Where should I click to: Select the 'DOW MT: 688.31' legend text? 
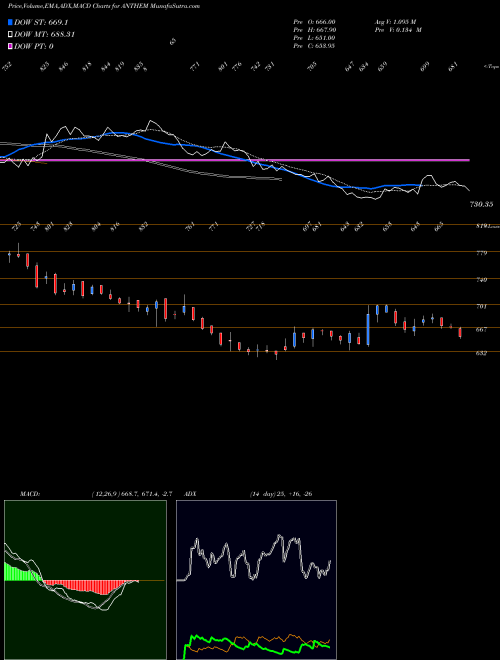coord(45,35)
